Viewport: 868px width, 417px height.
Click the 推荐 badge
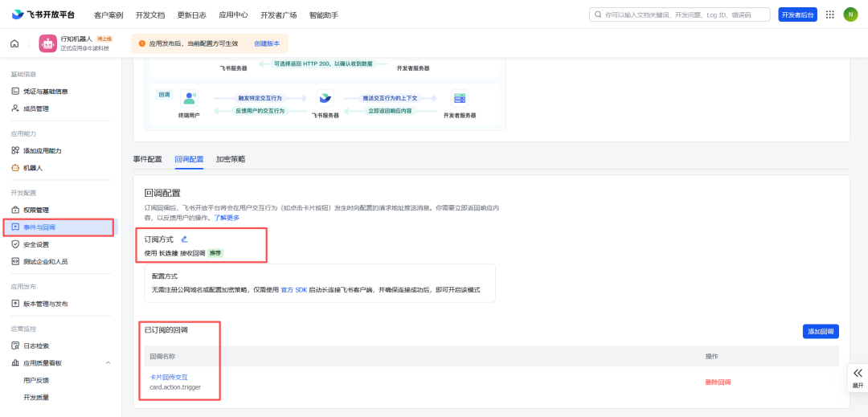pos(215,253)
